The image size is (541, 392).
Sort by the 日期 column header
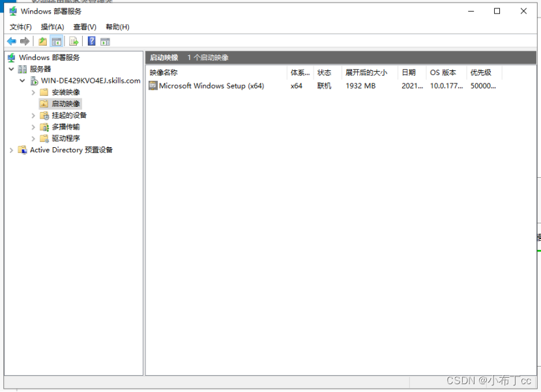click(412, 72)
